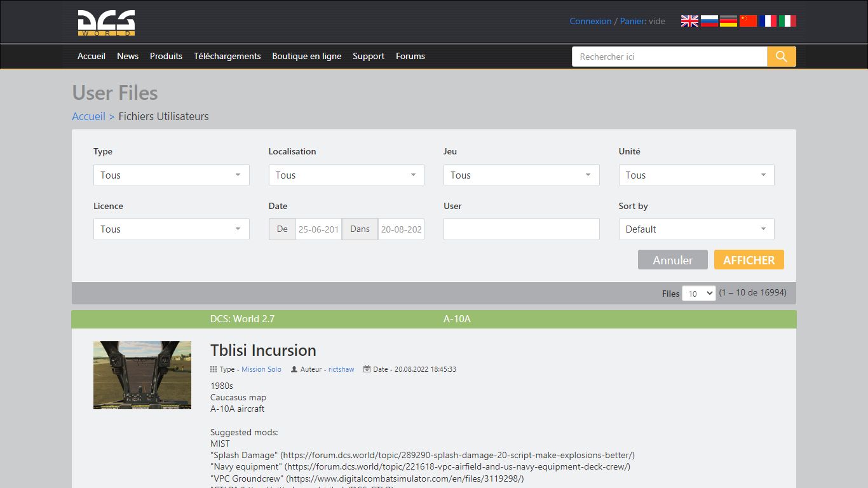Open the Boutique en ligne menu
868x488 pixels.
click(x=307, y=56)
